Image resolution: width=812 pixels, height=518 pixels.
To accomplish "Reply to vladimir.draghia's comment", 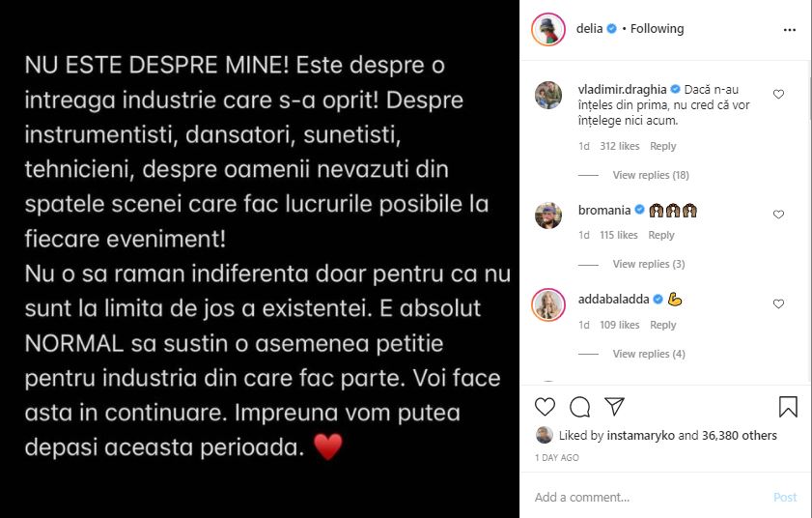I will coord(662,146).
